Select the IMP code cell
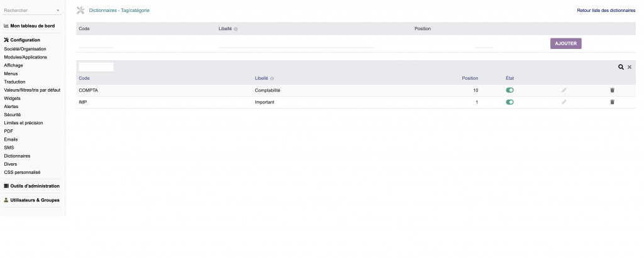 [x=82, y=102]
